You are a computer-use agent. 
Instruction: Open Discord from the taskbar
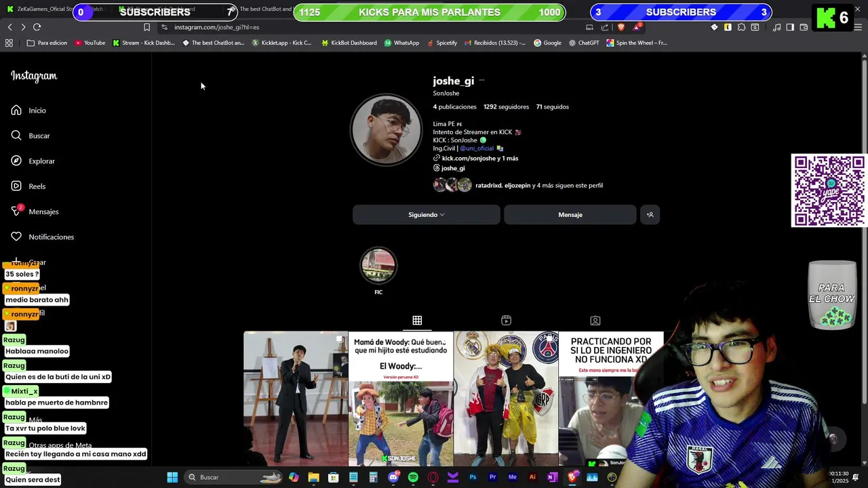point(393,477)
